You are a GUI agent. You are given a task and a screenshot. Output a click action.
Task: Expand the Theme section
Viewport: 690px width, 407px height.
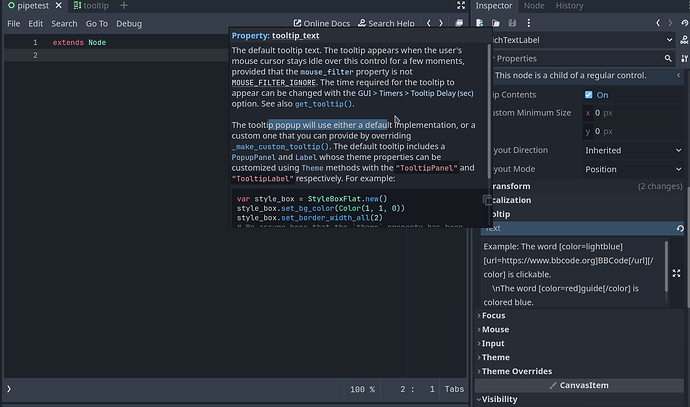(x=580, y=358)
